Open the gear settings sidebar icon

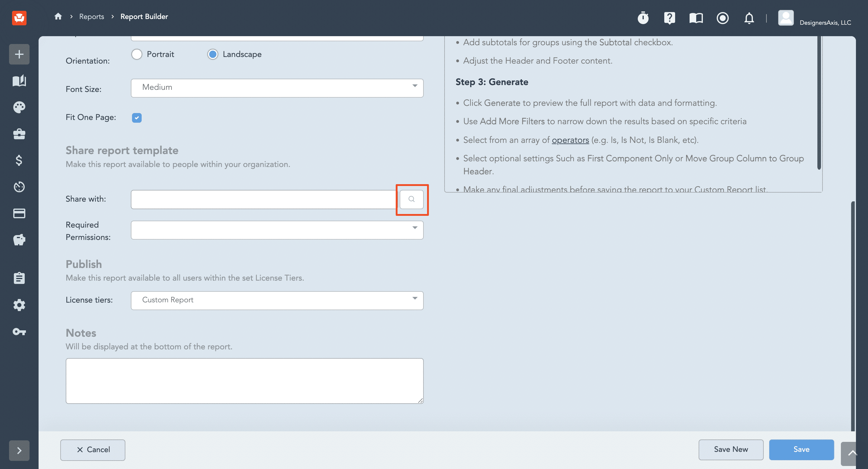(x=19, y=305)
